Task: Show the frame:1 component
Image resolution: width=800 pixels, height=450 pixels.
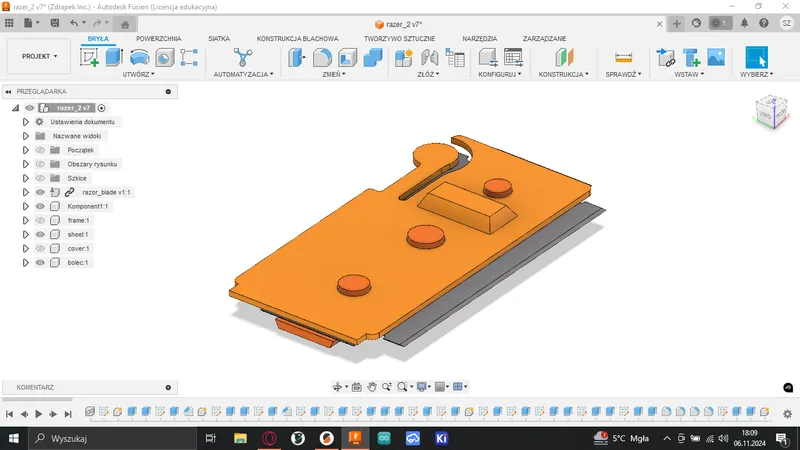Action: coord(41,220)
